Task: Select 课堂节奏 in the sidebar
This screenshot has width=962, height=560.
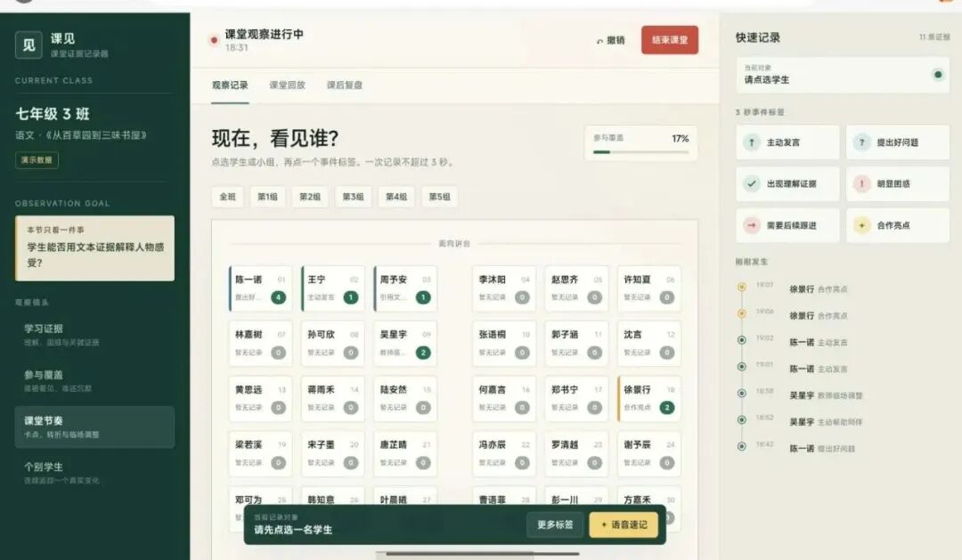Action: [x=94, y=427]
